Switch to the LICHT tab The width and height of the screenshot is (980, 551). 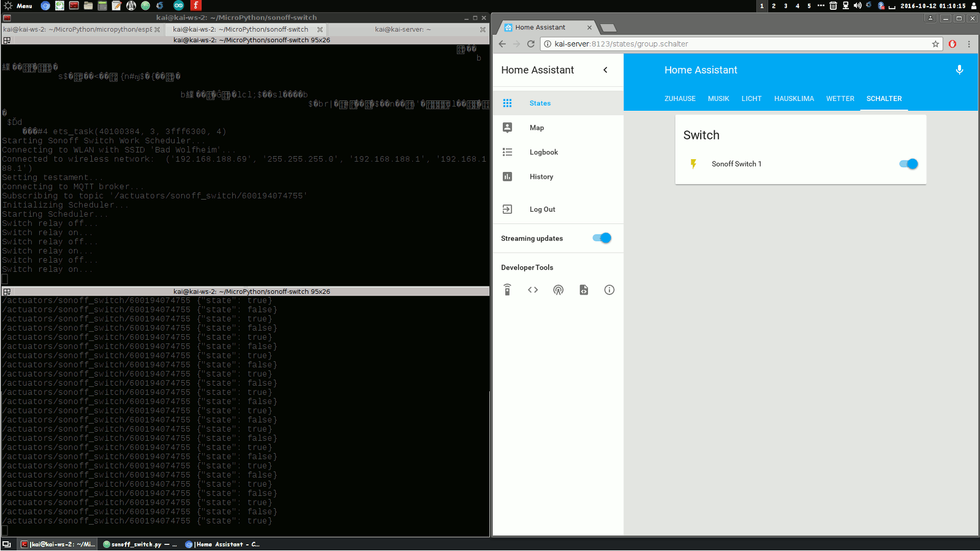(752, 99)
